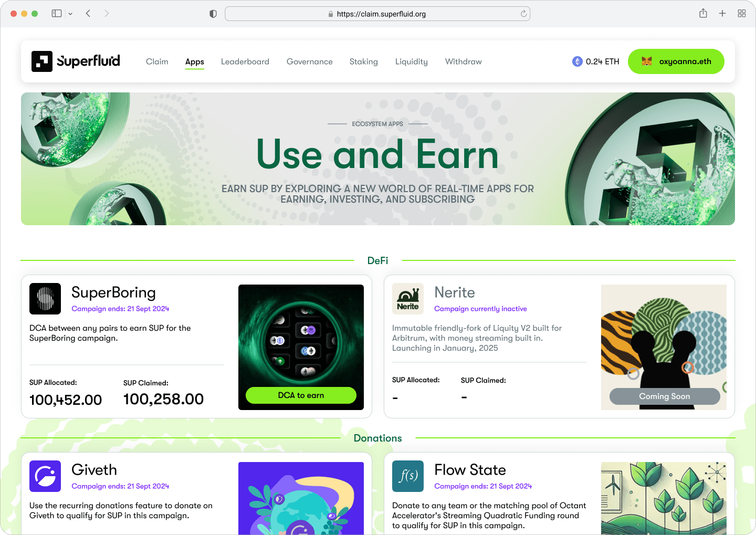
Task: Open the Safari share icon
Action: pos(703,13)
